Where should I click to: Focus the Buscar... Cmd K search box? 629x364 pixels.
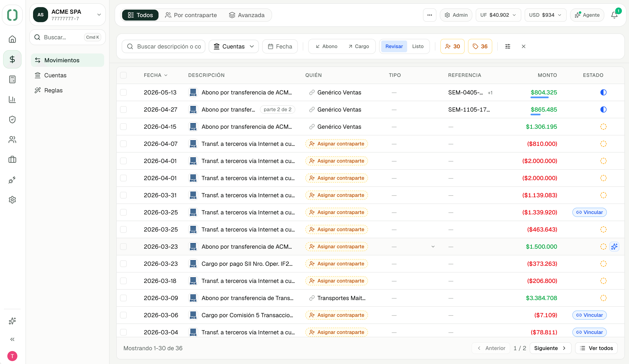click(x=67, y=37)
